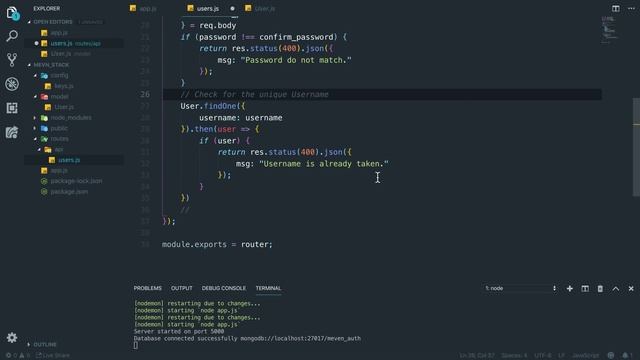Open Manage settings gear icon
The image size is (640, 360).
(x=12, y=337)
